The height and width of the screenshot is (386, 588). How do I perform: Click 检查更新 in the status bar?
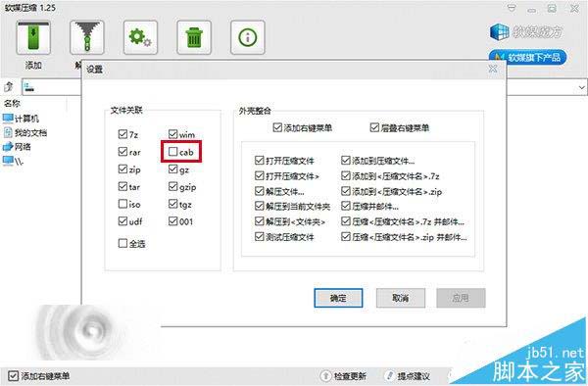point(344,375)
